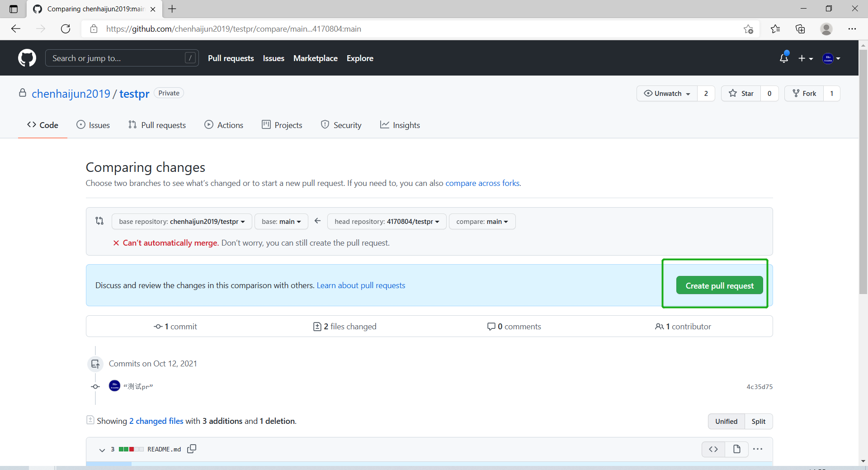
Task: Open the GitHub home logo
Action: [x=27, y=58]
